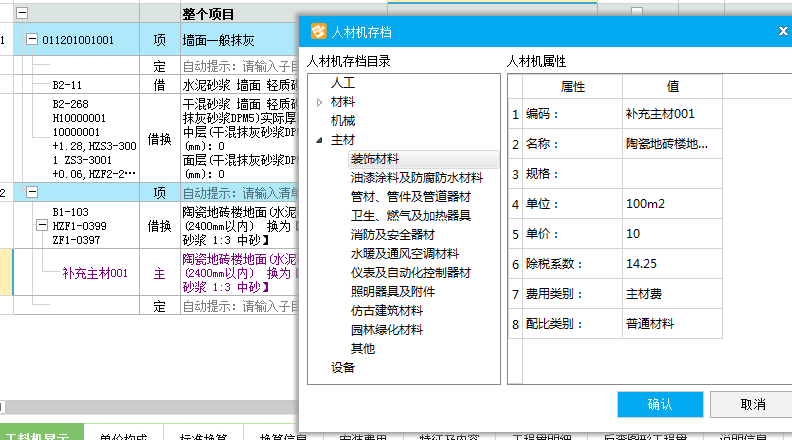Screen dimensions: 792x440
Task: Select the 补充主材001 row code
Action: (95, 273)
